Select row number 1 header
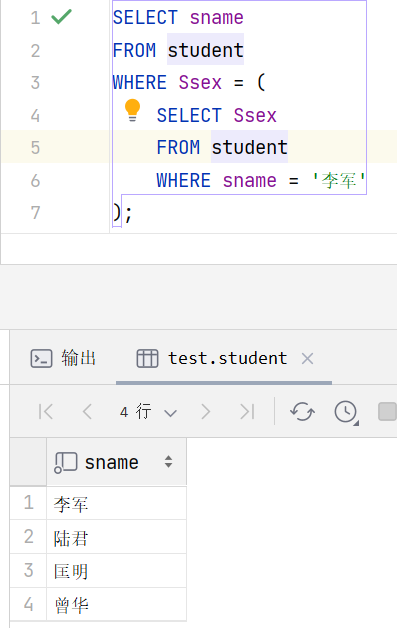The width and height of the screenshot is (397, 628). pos(28,503)
